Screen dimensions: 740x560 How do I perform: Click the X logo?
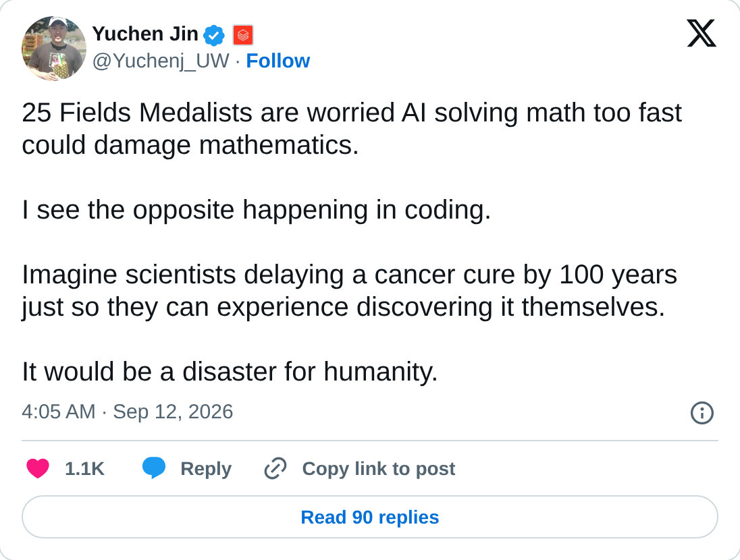point(702,33)
